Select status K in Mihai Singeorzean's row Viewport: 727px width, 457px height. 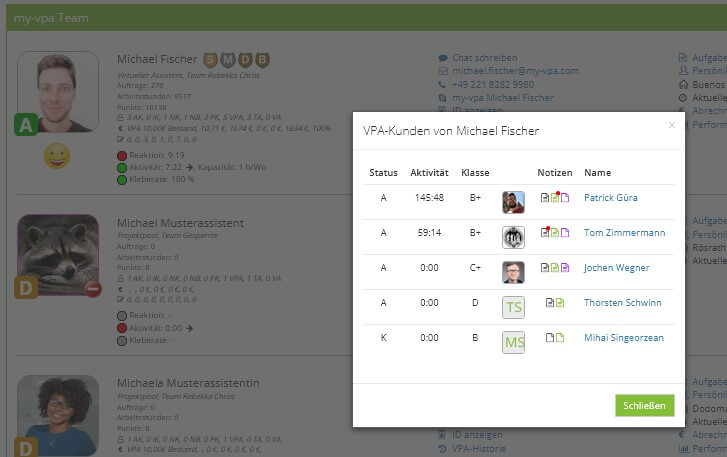pyautogui.click(x=383, y=337)
